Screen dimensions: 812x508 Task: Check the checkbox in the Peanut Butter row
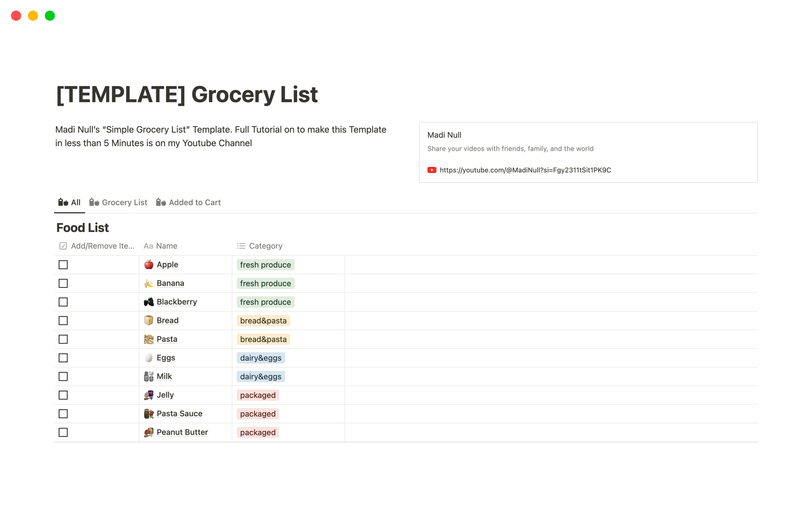(63, 432)
